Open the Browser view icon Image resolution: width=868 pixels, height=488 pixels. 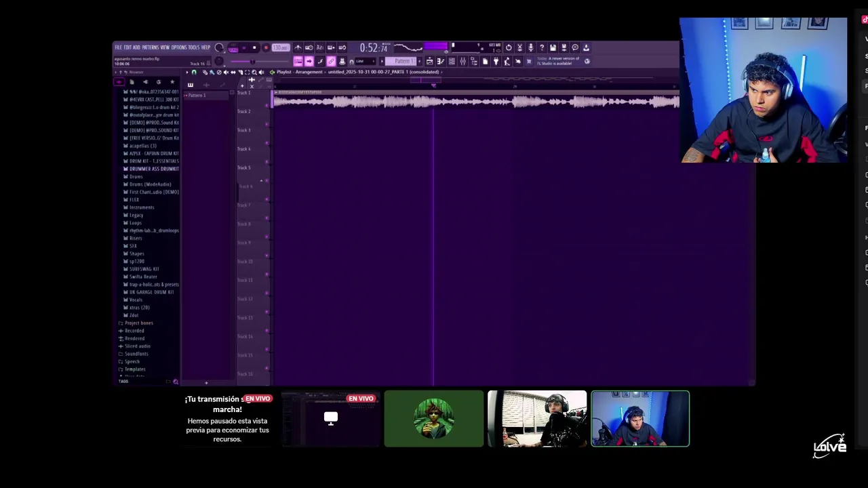[474, 62]
